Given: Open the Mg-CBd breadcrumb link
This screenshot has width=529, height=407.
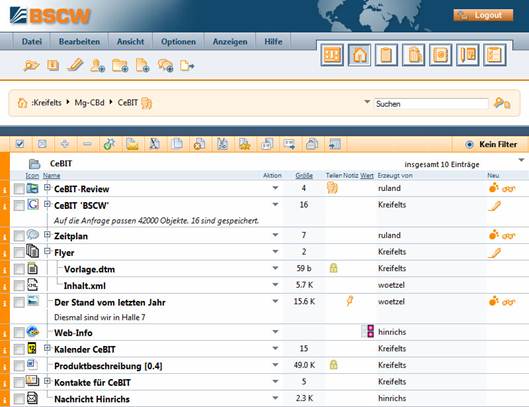Looking at the screenshot, I should coord(89,103).
